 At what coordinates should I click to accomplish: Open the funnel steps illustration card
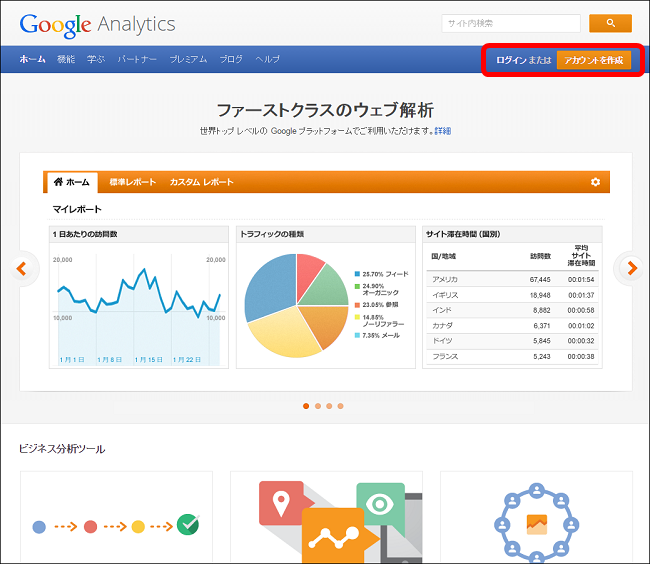click(116, 517)
